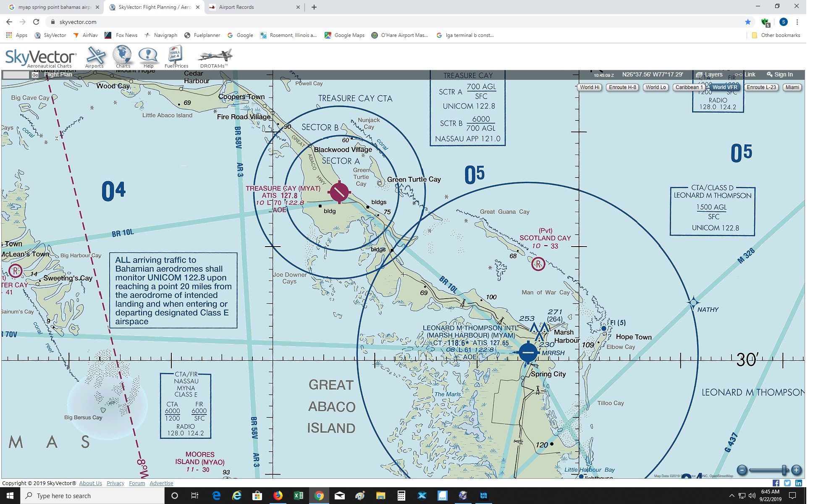813x504 pixels.
Task: Open the Advertise link
Action: [161, 483]
